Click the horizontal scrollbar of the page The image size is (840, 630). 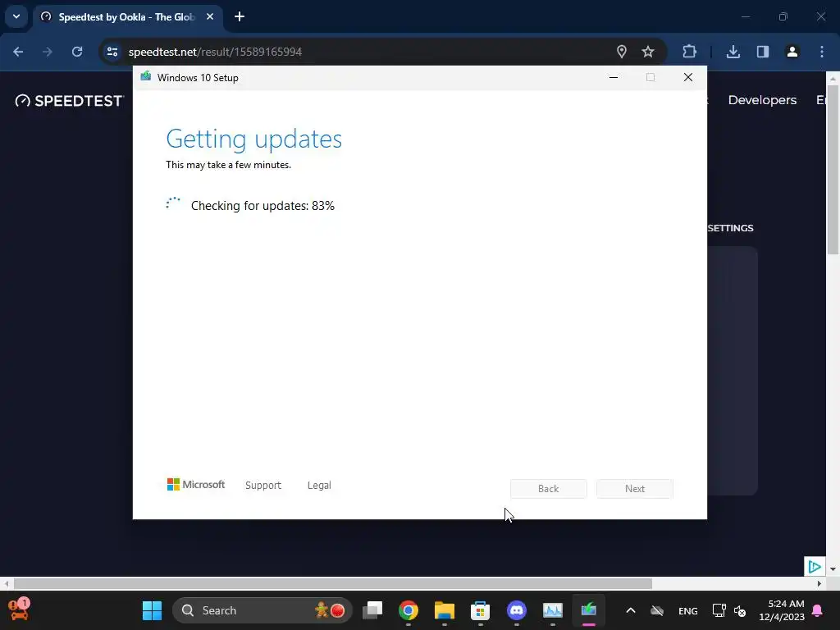(332, 583)
